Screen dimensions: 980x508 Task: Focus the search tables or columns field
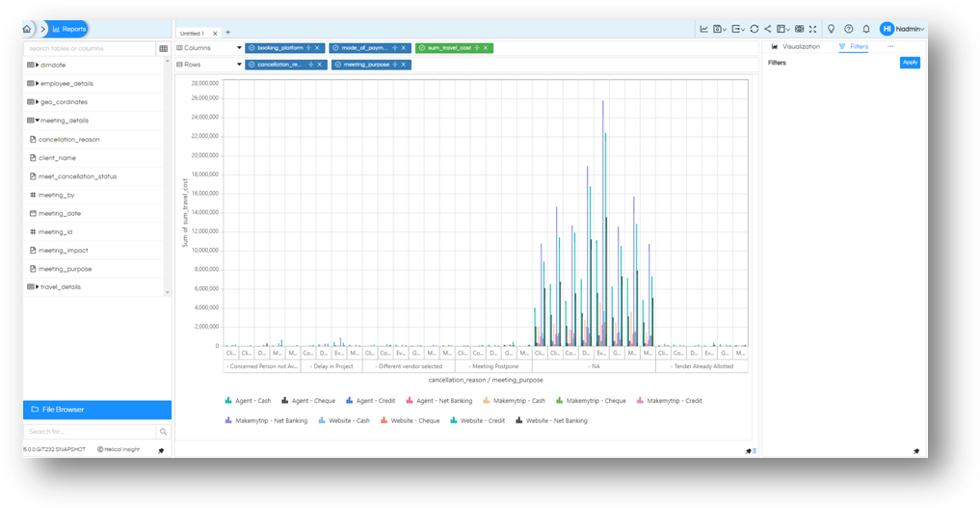[x=90, y=48]
